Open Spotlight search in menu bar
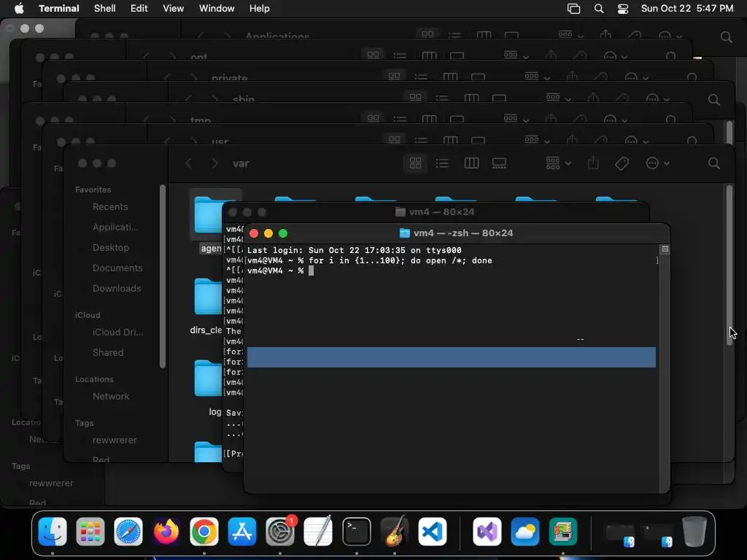 [x=599, y=9]
